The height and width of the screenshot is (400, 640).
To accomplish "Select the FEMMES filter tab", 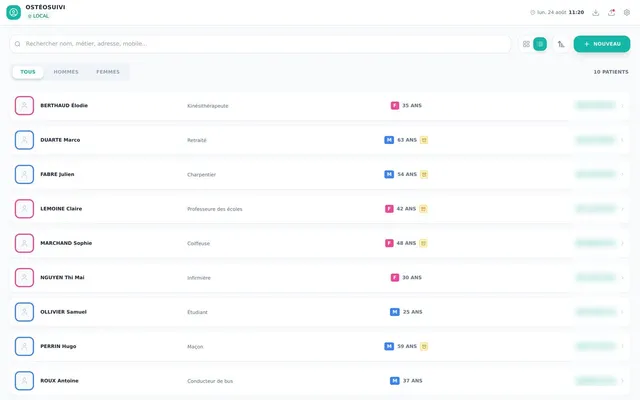I will click(108, 72).
